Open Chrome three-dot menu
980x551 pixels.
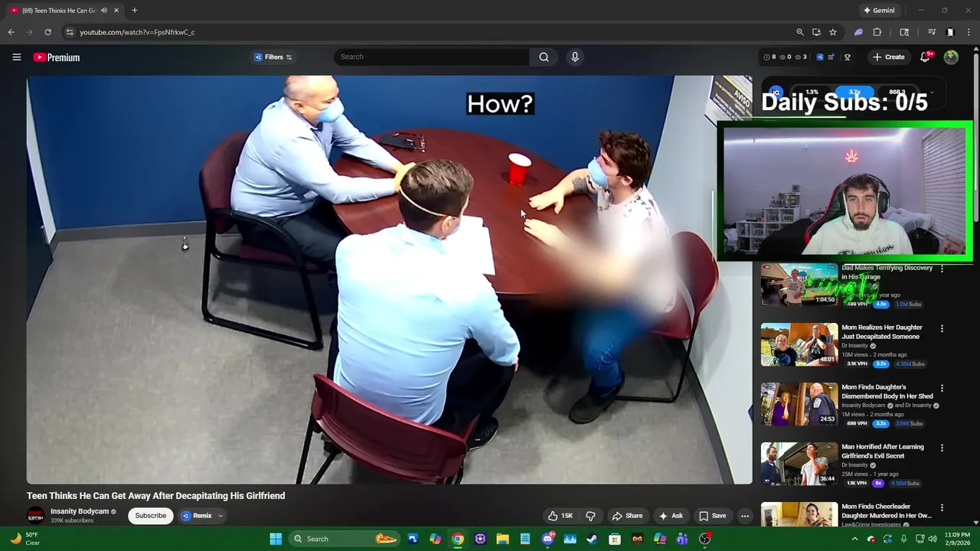pos(969,32)
